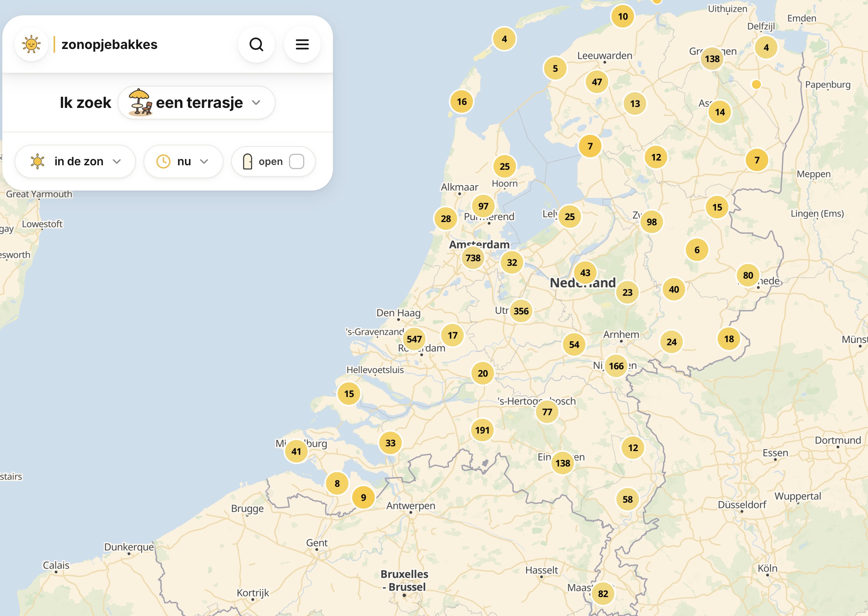This screenshot has height=616, width=868.
Task: Click the 25 cluster at Lelystad
Action: [569, 217]
